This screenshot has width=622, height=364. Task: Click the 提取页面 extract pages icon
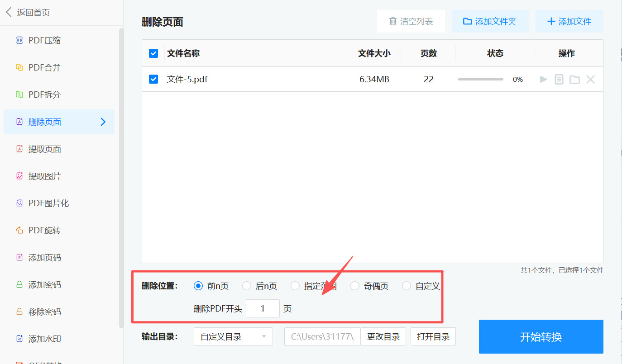(x=19, y=149)
